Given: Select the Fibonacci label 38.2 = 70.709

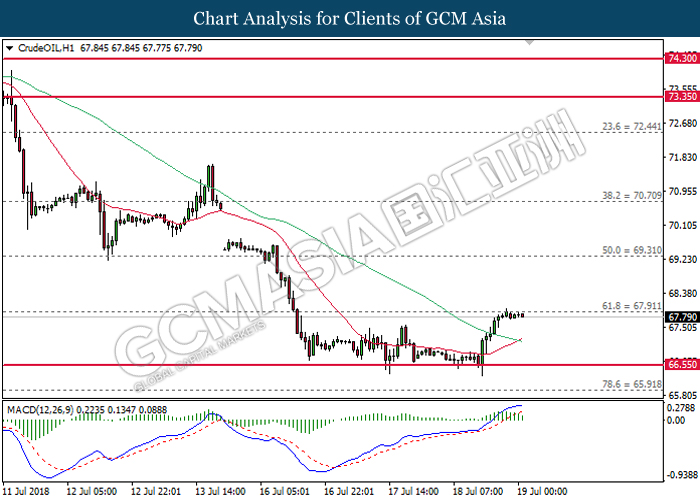Looking at the screenshot, I should 632,195.
